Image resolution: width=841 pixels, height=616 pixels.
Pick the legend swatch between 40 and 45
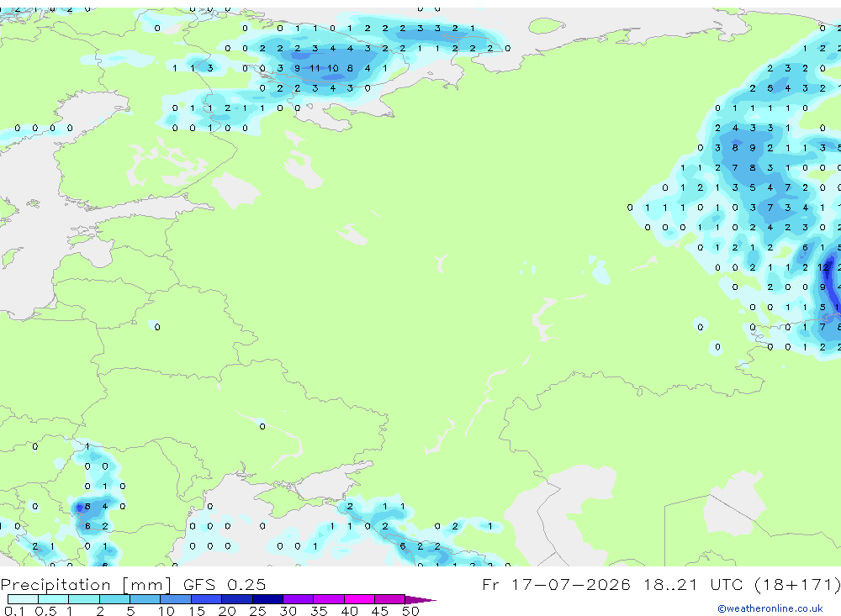[359, 599]
